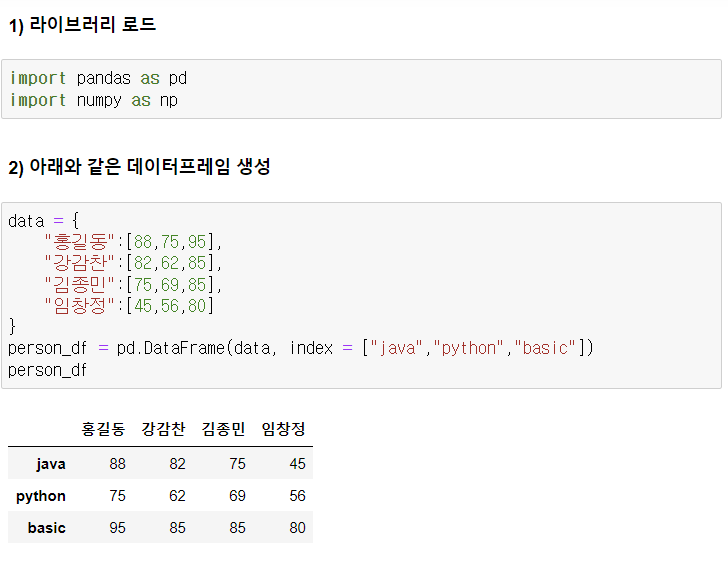Click cell 45 in the java row
728x566 pixels.
(298, 463)
